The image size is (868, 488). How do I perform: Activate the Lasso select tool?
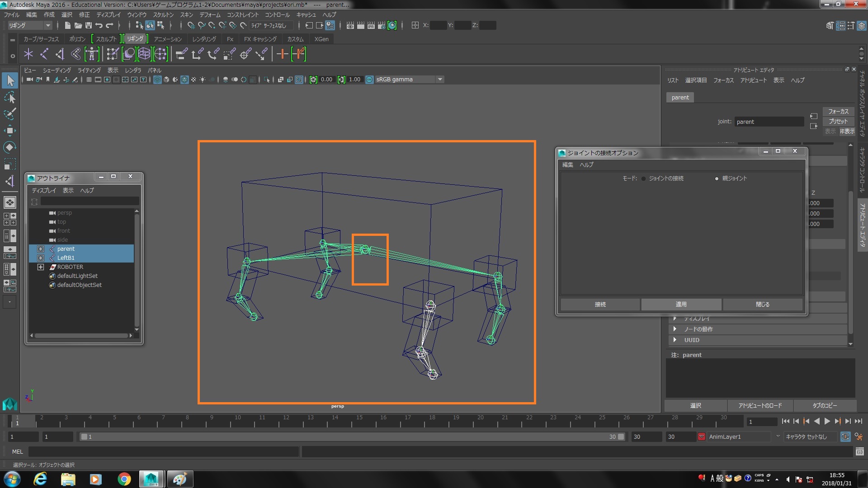[x=10, y=97]
